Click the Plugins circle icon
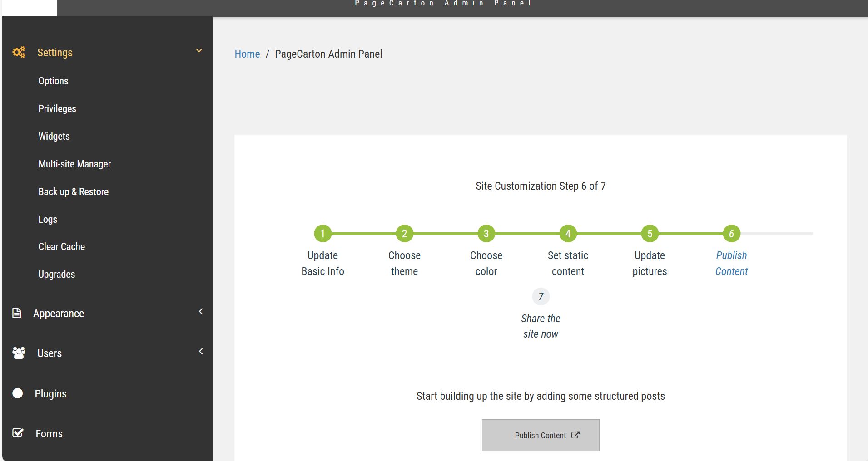 click(18, 393)
